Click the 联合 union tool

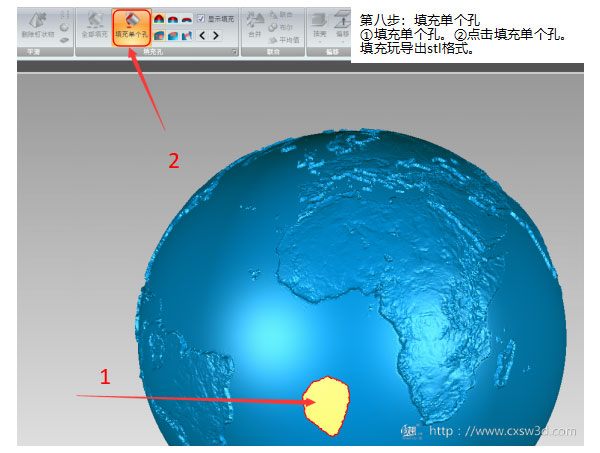pos(280,15)
